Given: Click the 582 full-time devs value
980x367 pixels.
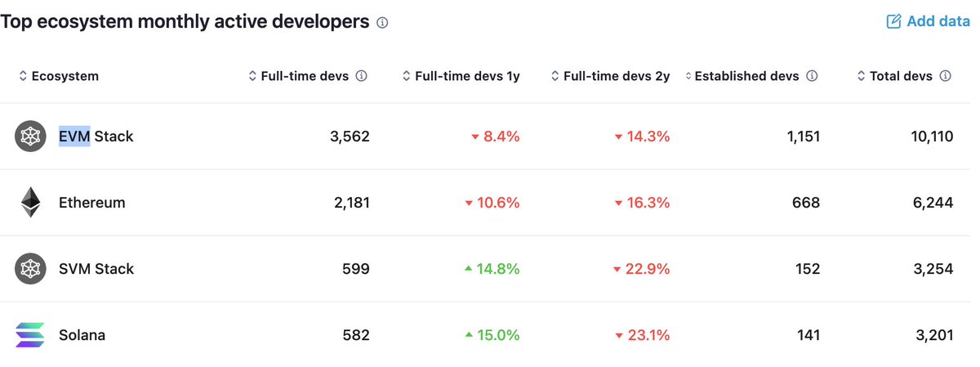Looking at the screenshot, I should pyautogui.click(x=357, y=335).
